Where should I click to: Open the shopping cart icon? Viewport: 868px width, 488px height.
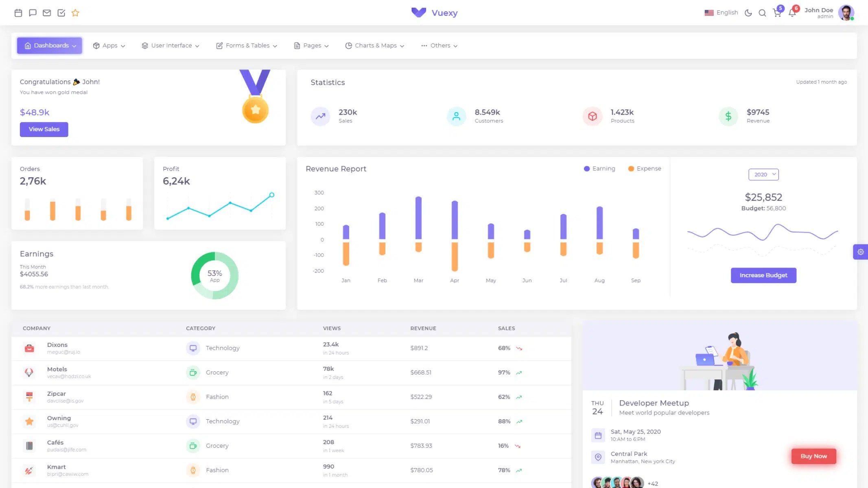[x=777, y=13]
